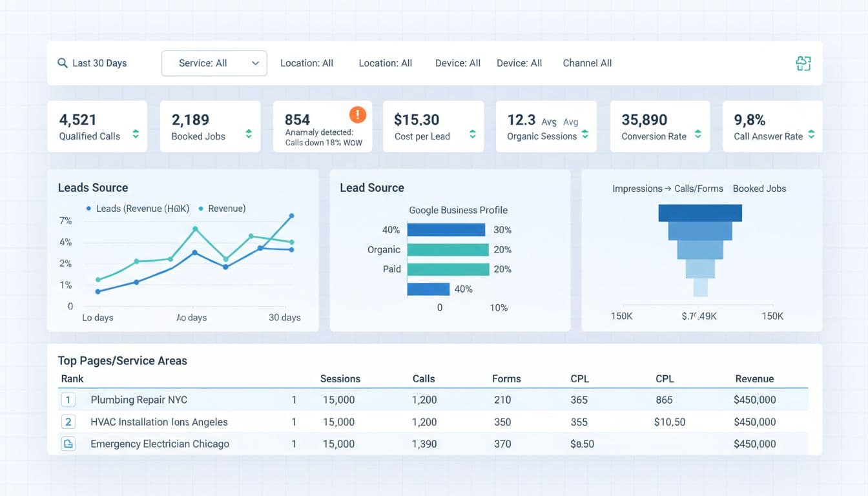Click the 210 forms cell
Image resolution: width=868 pixels, height=496 pixels.
pos(502,400)
